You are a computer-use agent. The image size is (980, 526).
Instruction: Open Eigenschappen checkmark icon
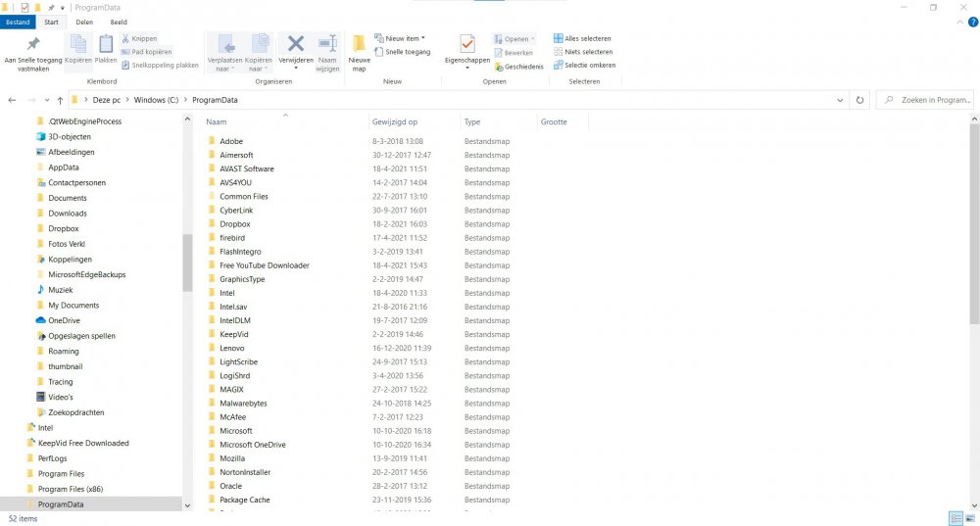(466, 44)
